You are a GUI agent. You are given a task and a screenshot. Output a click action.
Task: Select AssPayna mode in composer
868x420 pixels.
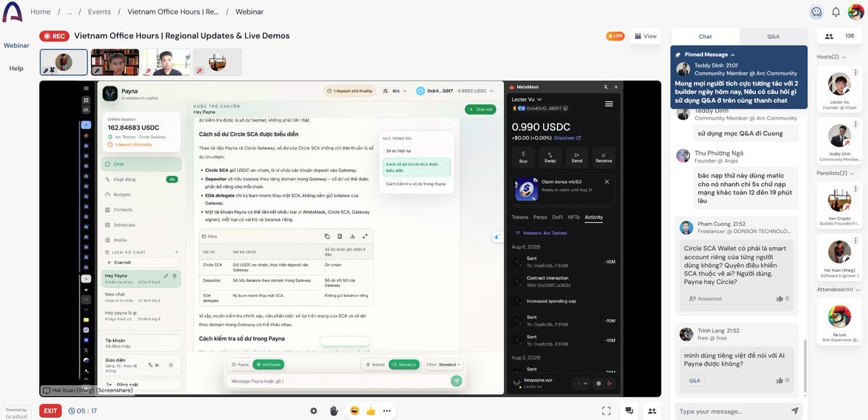[x=268, y=364]
